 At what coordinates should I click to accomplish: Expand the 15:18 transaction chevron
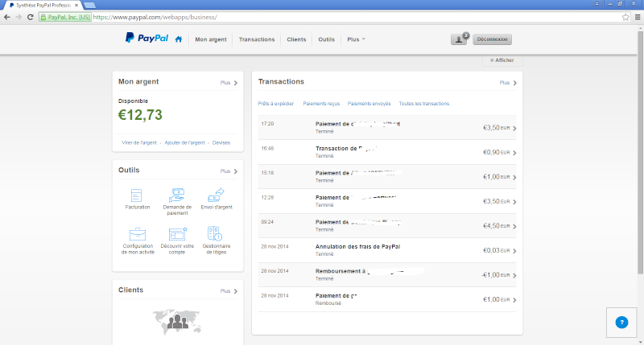pyautogui.click(x=514, y=177)
